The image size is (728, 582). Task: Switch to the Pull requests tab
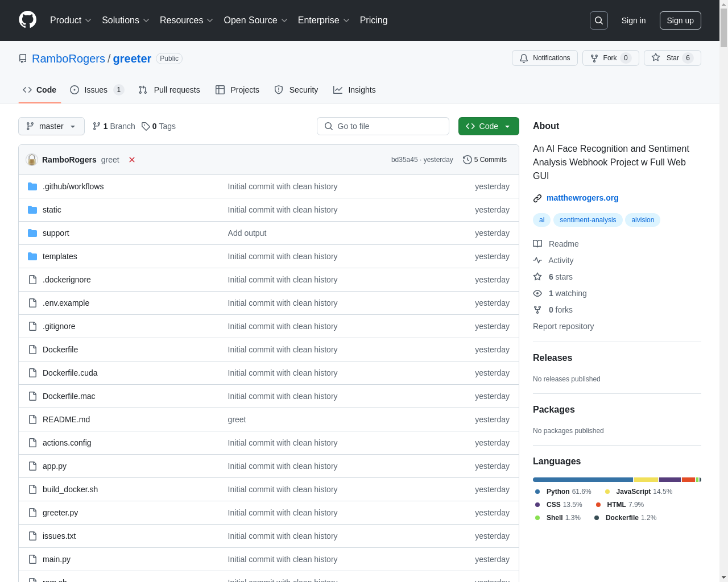(x=169, y=90)
